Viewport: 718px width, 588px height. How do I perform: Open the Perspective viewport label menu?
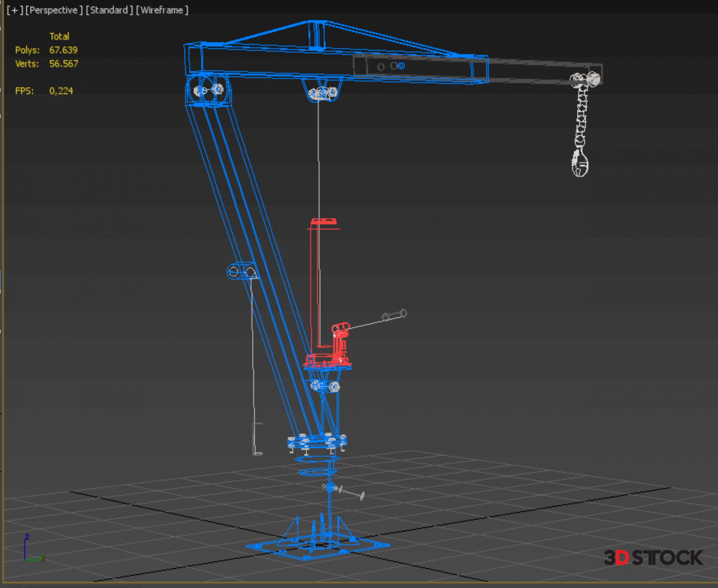[x=53, y=10]
